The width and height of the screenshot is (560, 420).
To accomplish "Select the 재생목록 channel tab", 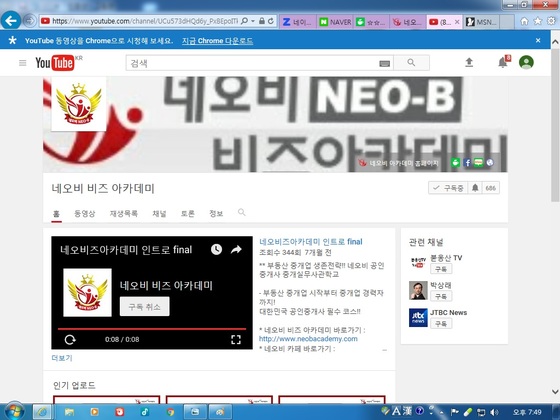I will [124, 214].
